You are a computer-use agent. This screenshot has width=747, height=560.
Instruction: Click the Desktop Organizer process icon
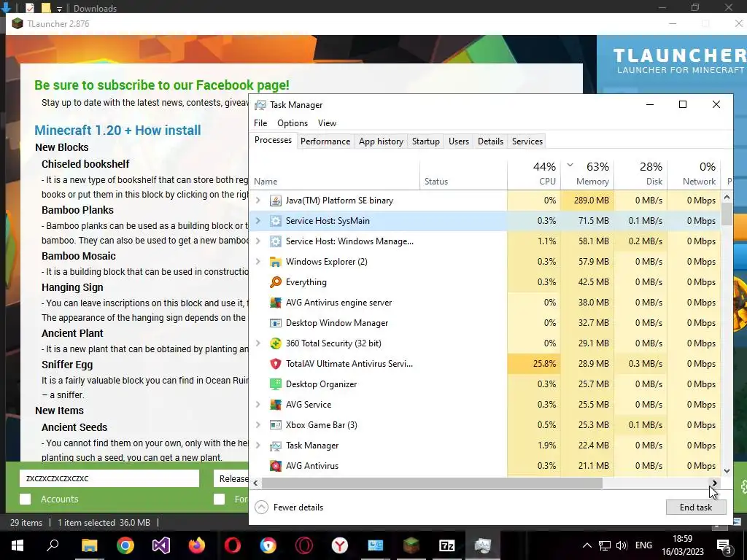(275, 384)
